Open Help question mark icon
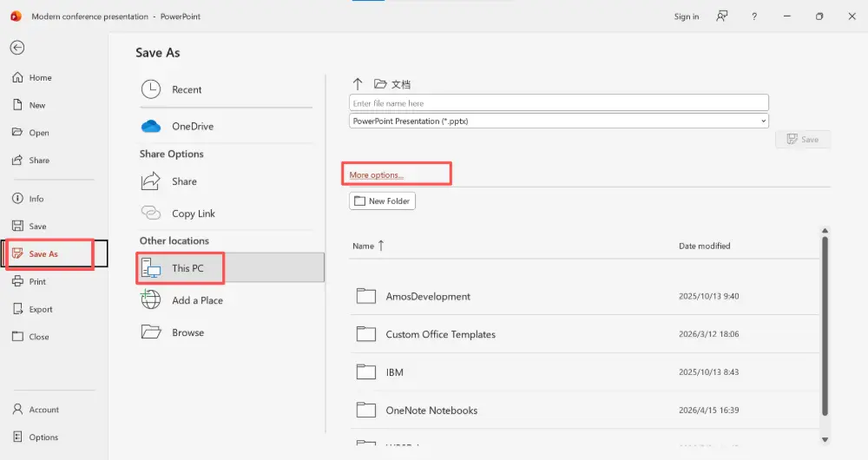Image resolution: width=868 pixels, height=460 pixels. [x=754, y=16]
